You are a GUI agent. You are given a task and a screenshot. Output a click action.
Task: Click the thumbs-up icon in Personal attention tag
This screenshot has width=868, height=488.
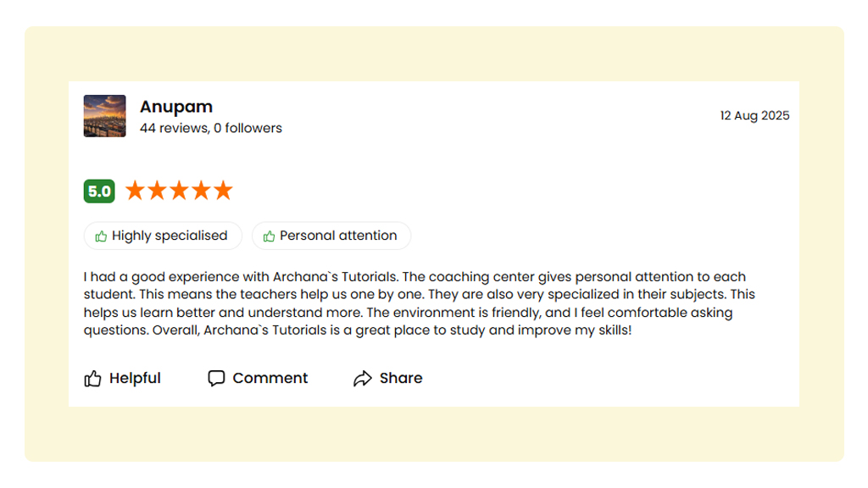(269, 236)
